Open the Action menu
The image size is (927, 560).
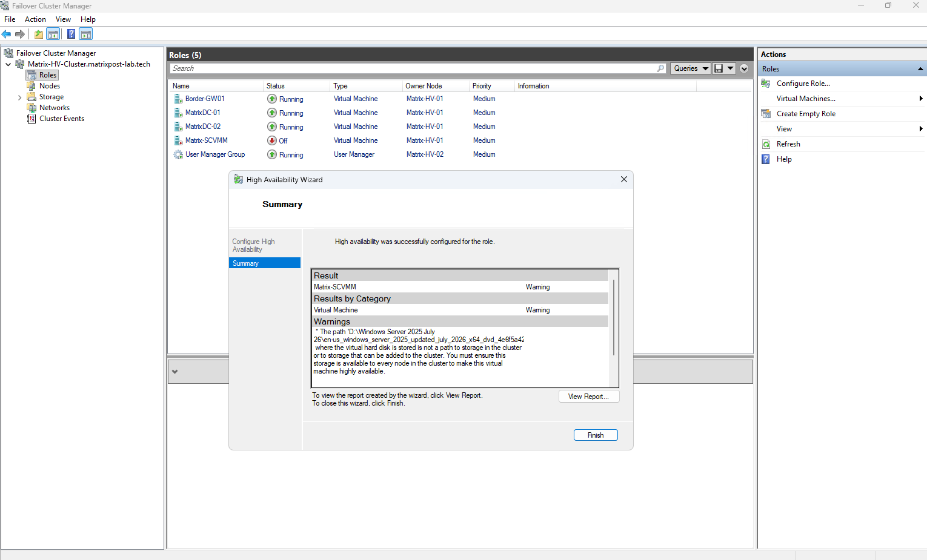pos(35,19)
